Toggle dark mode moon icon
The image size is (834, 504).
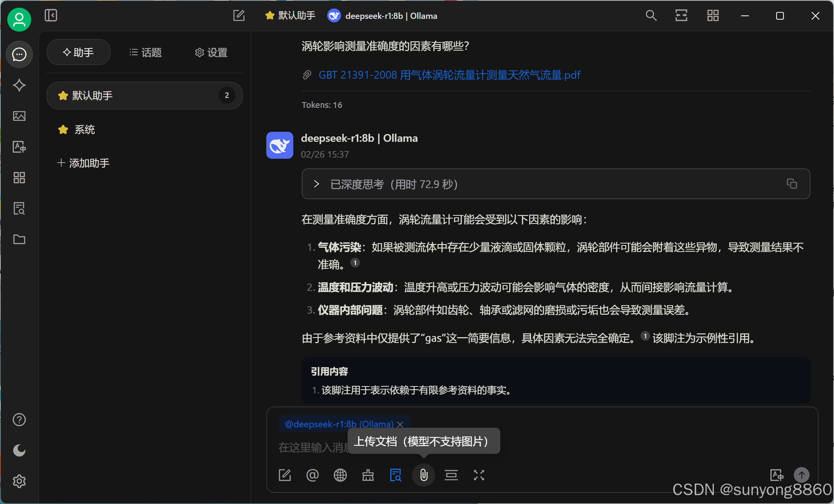(19, 450)
